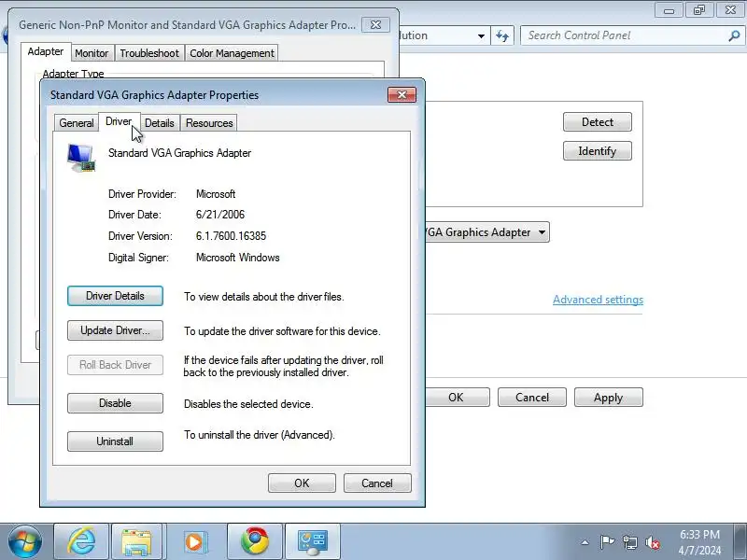This screenshot has height=560, width=747.
Task: Click the Driver Provider value Microsoft
Action: (216, 194)
